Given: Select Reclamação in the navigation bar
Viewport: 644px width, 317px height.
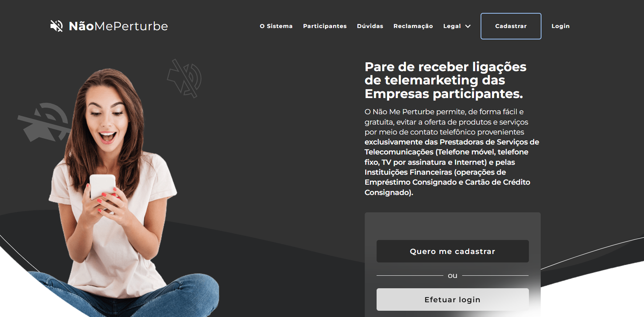Looking at the screenshot, I should pos(413,26).
